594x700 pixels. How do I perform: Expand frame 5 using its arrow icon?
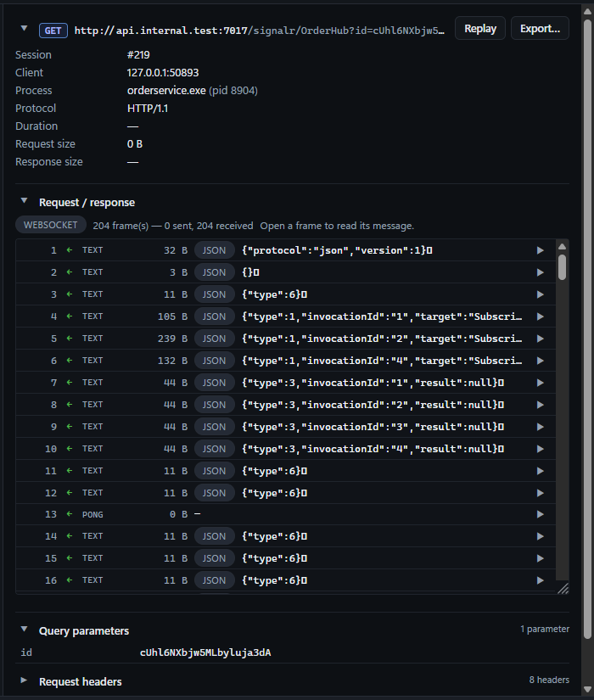pos(540,339)
